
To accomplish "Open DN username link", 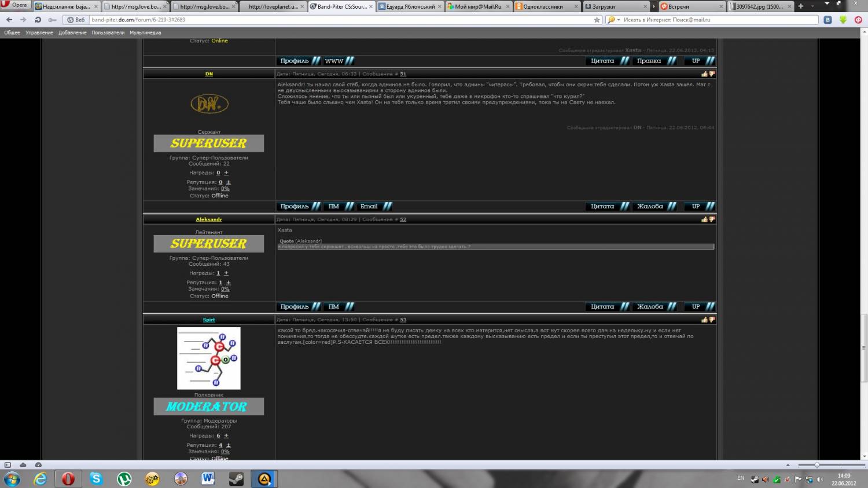I will pyautogui.click(x=209, y=74).
